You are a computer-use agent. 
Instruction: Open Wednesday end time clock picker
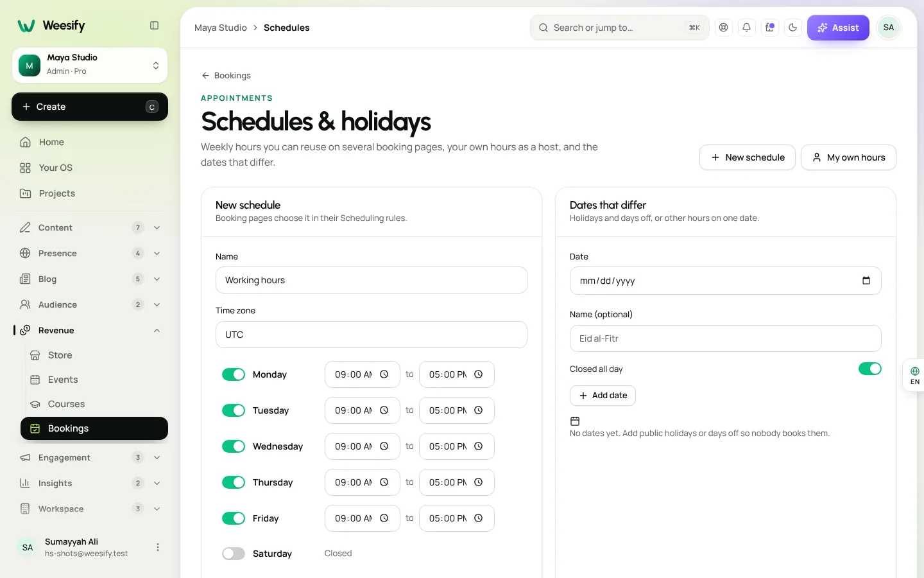point(479,446)
